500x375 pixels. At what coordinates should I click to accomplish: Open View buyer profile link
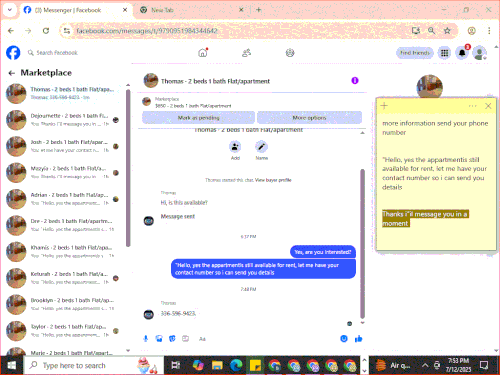coord(273,180)
